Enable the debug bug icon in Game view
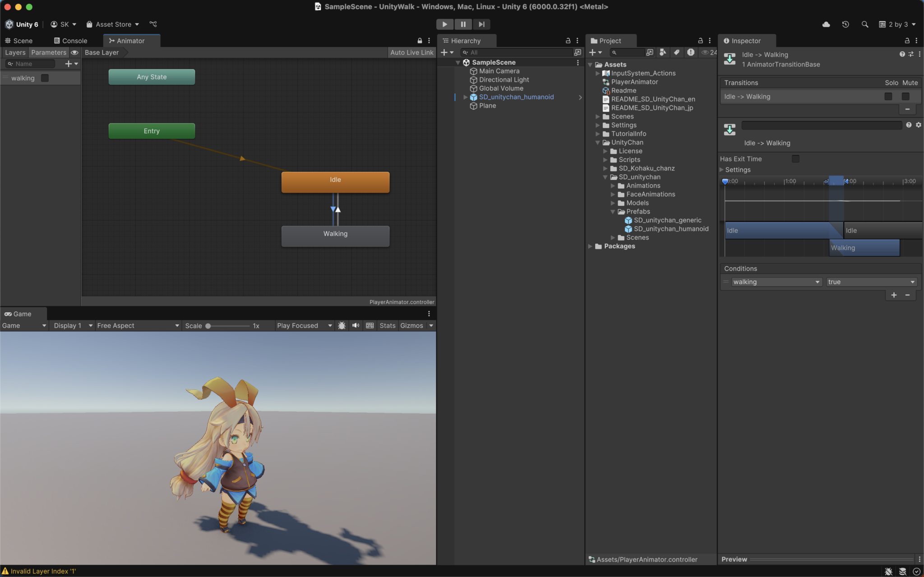The width and height of the screenshot is (924, 577). [342, 325]
